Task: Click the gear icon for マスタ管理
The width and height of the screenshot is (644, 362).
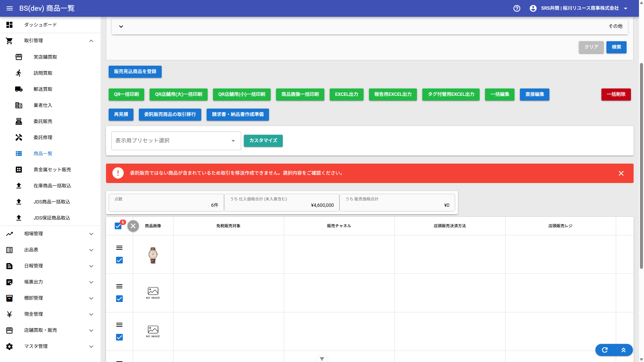Action: click(x=9, y=347)
